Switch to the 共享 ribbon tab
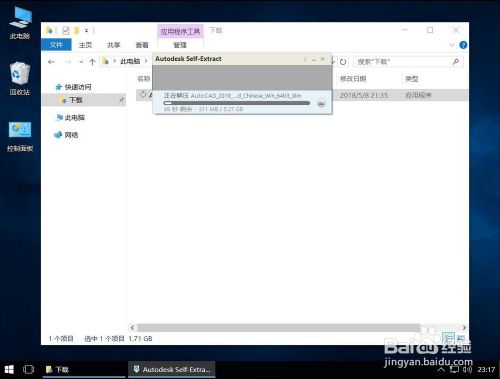Viewport: 500px width, 379px height. (113, 45)
